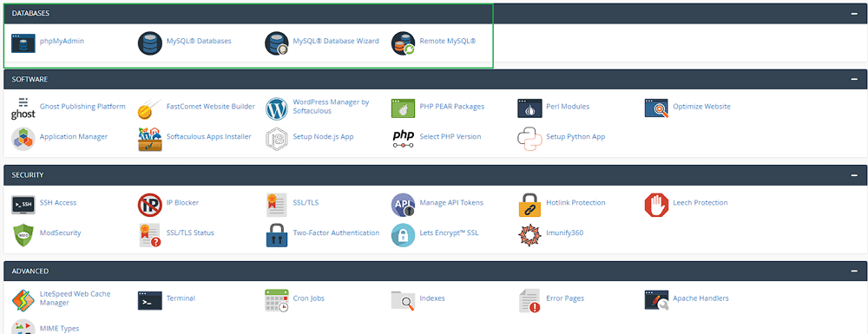Open the Apache Handlers link
Image resolution: width=868 pixels, height=334 pixels.
tap(700, 298)
